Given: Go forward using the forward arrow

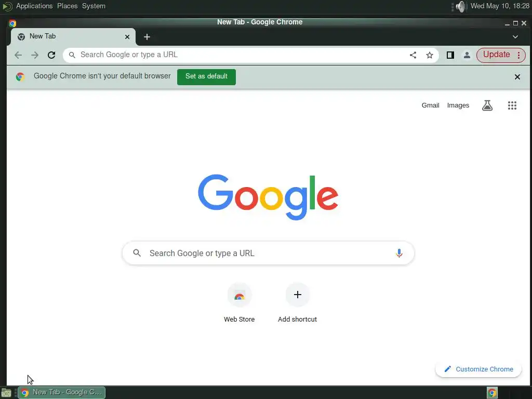Looking at the screenshot, I should click(x=35, y=55).
